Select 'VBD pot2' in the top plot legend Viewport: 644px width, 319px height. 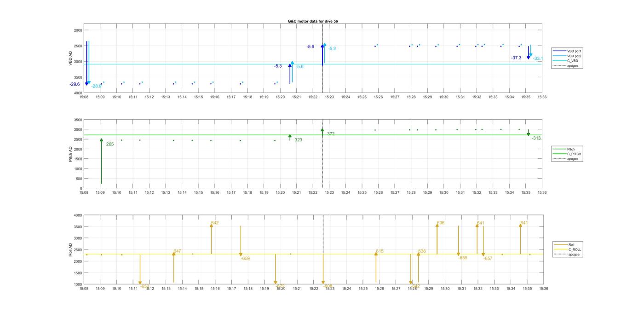click(574, 56)
